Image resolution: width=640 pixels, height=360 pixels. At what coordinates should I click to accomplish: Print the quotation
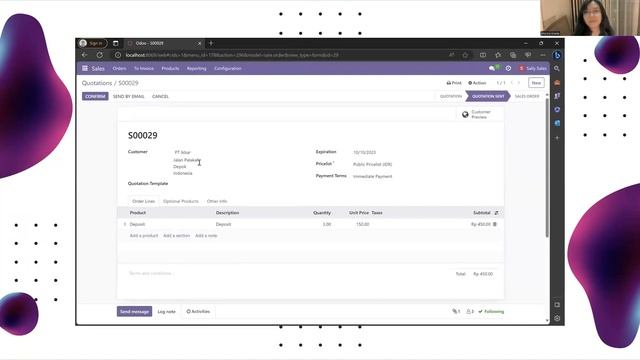click(454, 83)
